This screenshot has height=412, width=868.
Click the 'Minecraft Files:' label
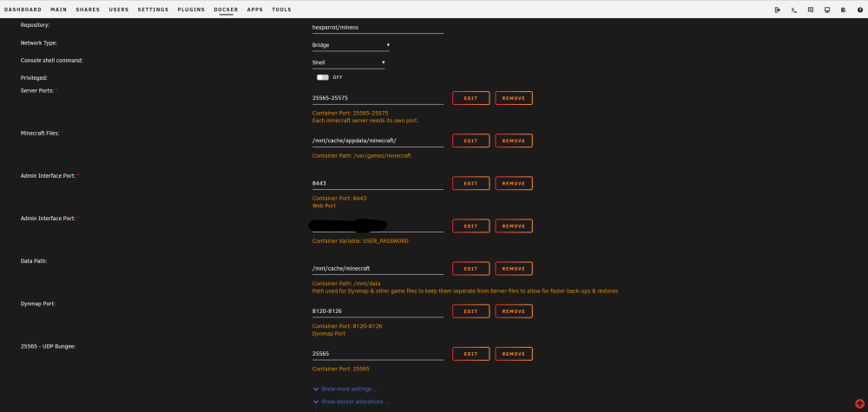tap(40, 134)
